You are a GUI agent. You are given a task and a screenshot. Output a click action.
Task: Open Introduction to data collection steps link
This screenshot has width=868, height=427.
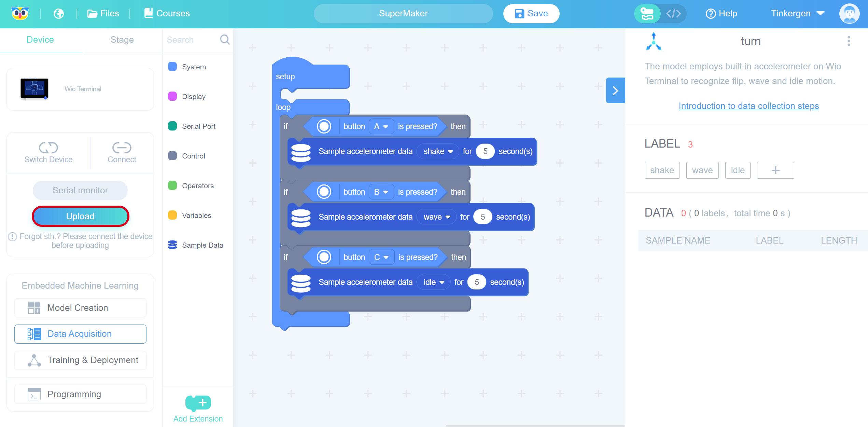tap(748, 106)
